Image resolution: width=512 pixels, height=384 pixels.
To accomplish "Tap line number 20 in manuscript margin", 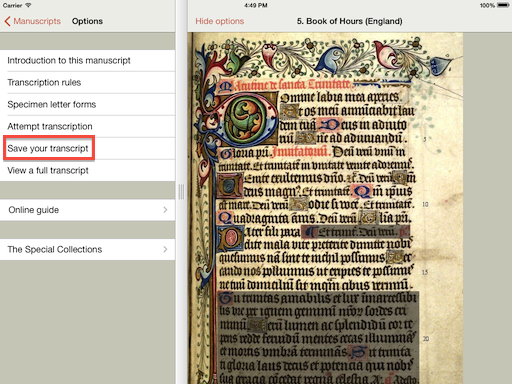I will (426, 339).
